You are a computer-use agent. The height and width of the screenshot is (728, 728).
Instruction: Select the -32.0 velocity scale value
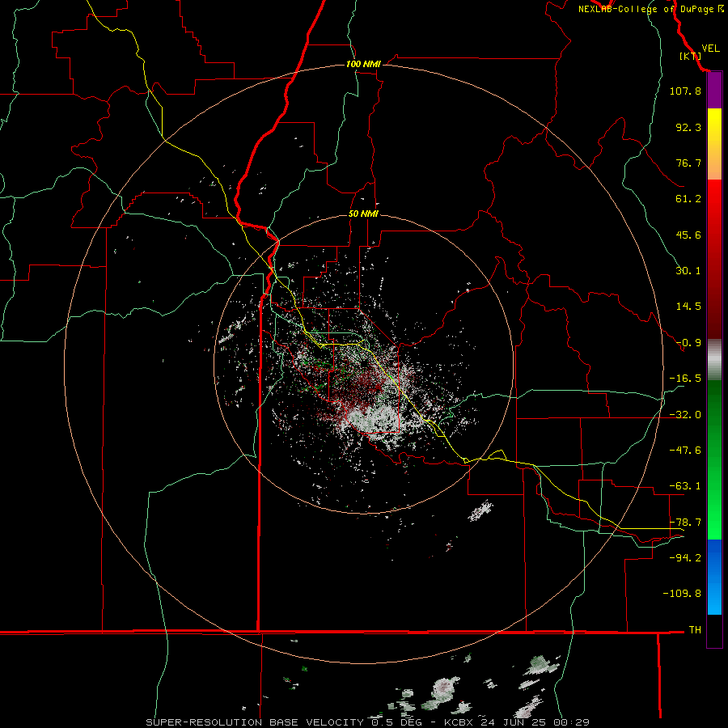pyautogui.click(x=685, y=415)
